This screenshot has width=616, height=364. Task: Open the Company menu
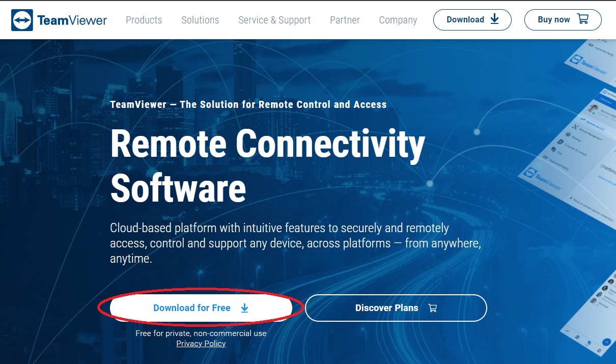coord(398,20)
